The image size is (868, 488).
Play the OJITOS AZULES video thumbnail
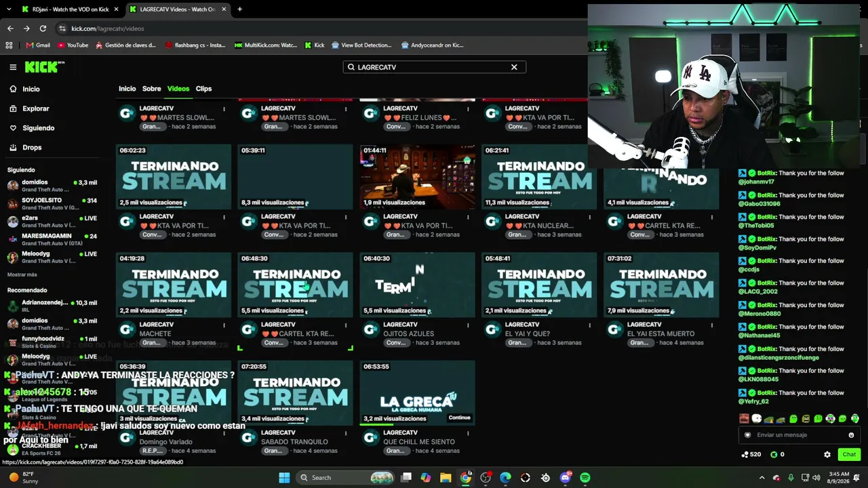(x=418, y=285)
